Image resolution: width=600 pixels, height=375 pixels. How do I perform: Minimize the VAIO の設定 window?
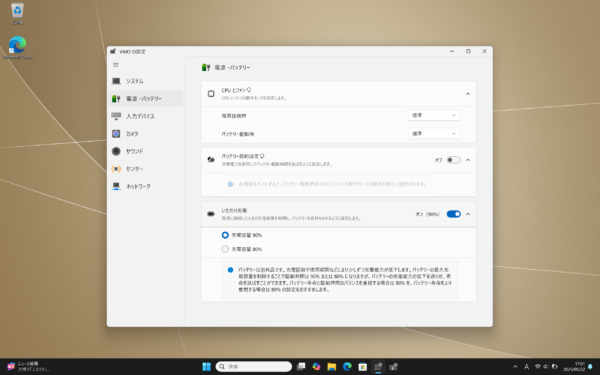452,51
